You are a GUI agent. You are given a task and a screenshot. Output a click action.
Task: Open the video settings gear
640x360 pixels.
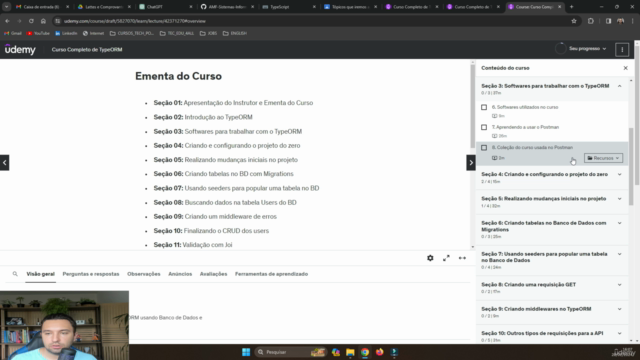430,258
